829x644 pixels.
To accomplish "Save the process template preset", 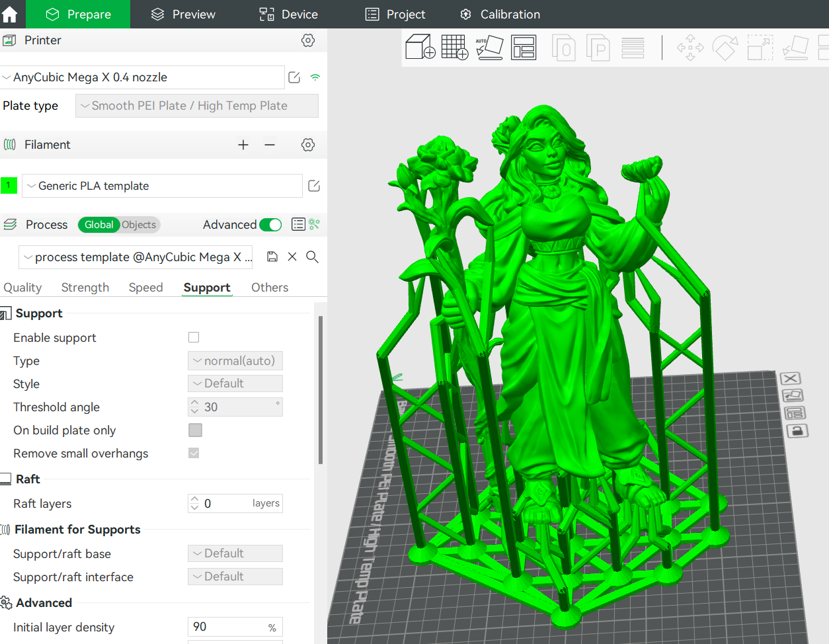I will tap(272, 257).
